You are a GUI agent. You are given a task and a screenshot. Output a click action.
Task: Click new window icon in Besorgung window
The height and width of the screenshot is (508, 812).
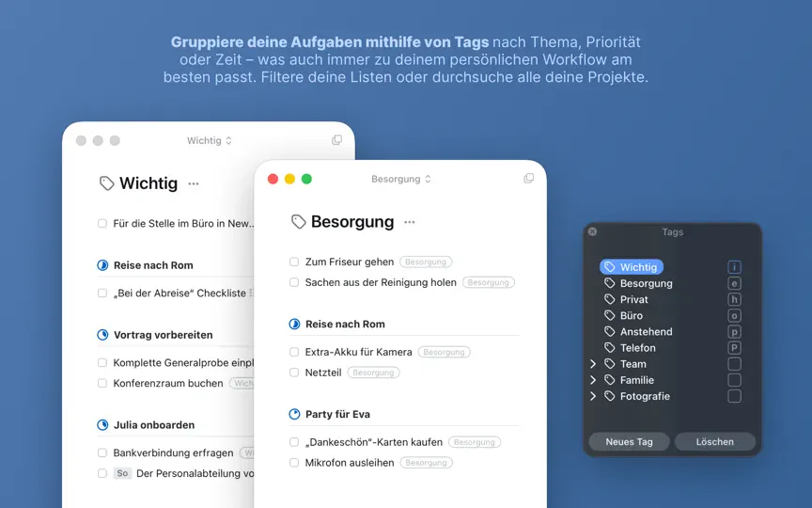click(x=529, y=179)
